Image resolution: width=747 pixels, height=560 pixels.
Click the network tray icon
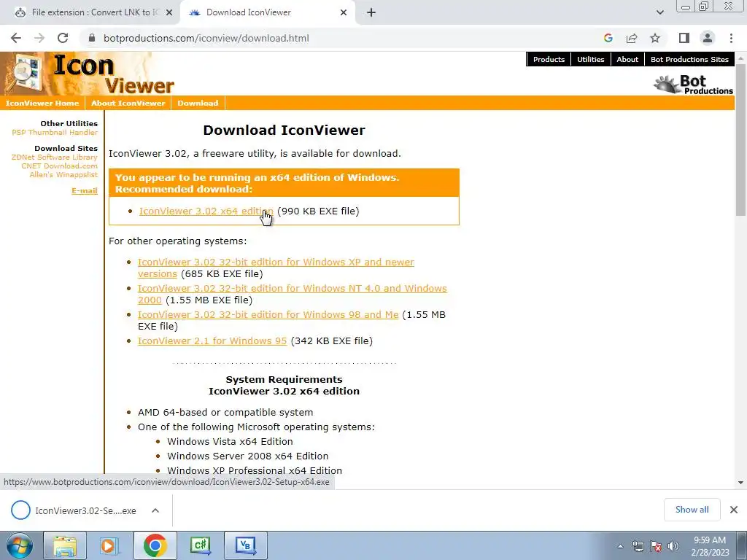638,547
